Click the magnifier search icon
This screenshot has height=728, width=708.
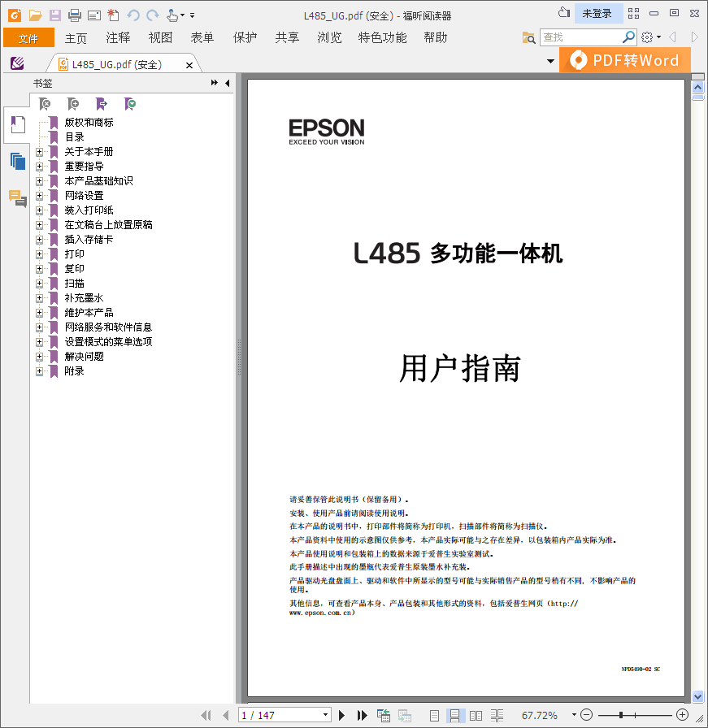(628, 37)
